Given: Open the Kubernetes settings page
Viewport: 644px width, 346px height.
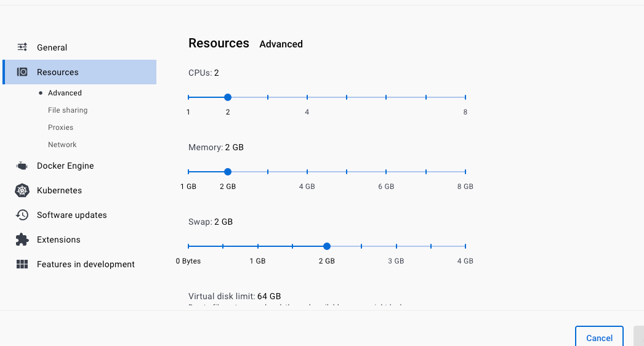Looking at the screenshot, I should tap(59, 190).
